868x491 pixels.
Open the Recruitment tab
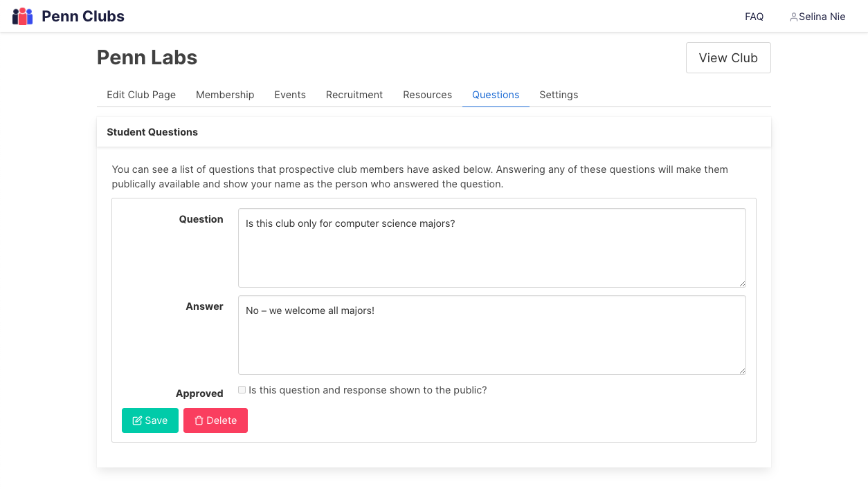[354, 95]
